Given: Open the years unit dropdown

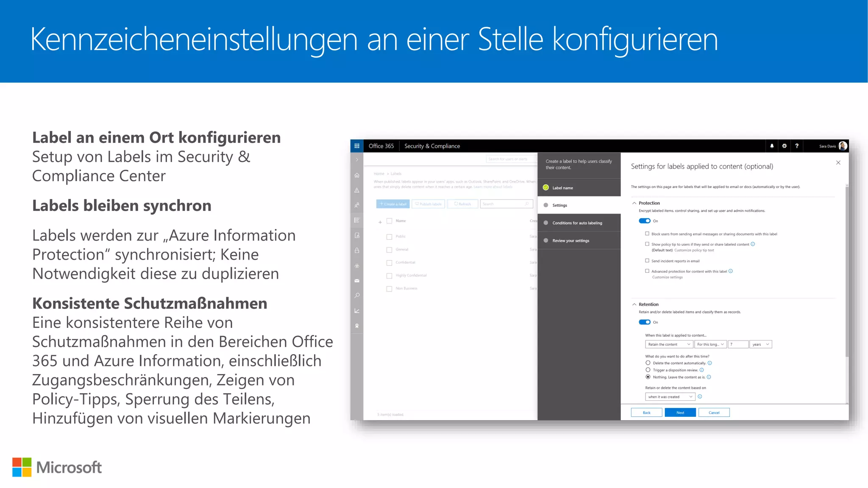Looking at the screenshot, I should click(x=760, y=344).
